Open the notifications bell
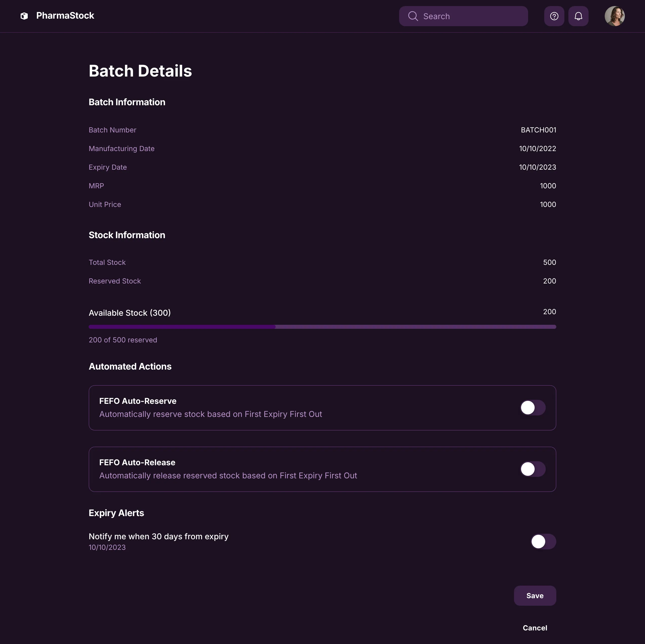Image resolution: width=645 pixels, height=644 pixels. click(x=578, y=16)
